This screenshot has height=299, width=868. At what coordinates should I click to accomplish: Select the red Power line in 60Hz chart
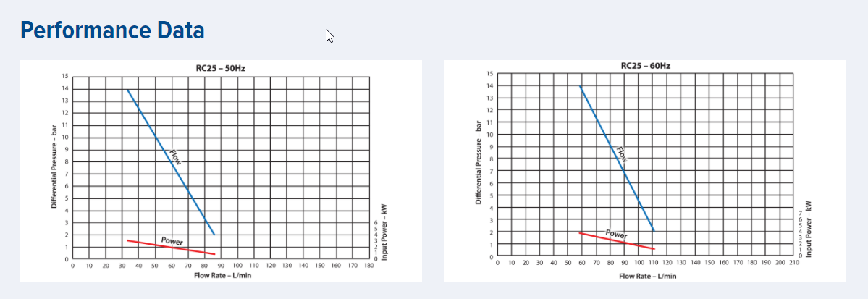click(618, 241)
